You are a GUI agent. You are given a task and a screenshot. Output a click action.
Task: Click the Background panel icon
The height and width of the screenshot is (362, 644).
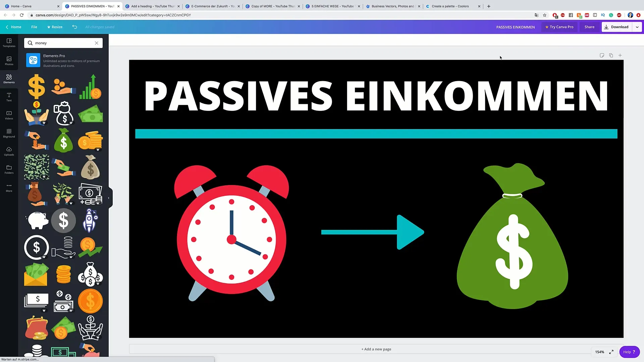click(x=9, y=133)
